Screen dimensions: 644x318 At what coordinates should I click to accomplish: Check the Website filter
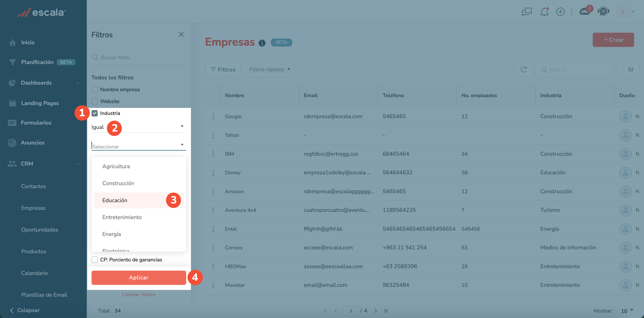pyautogui.click(x=94, y=101)
